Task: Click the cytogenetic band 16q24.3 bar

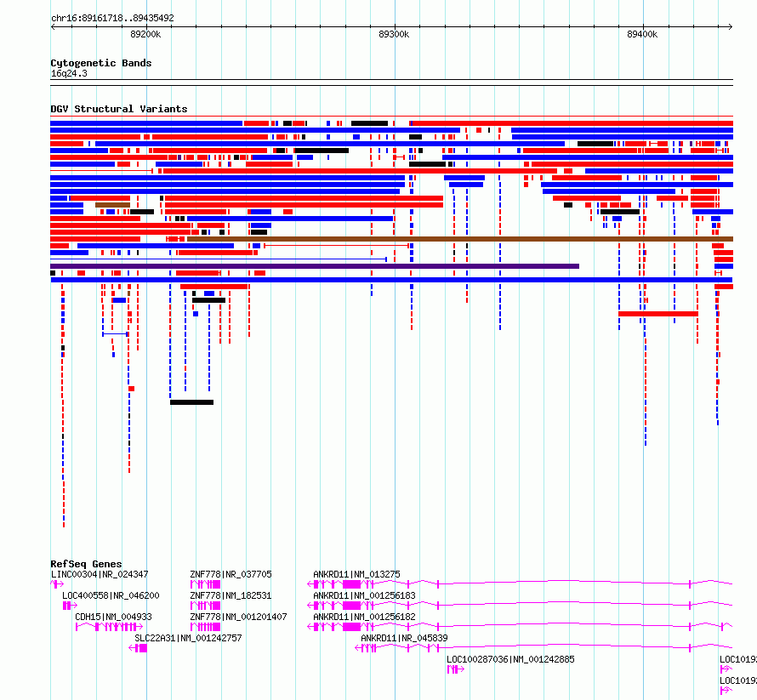Action: [x=391, y=83]
